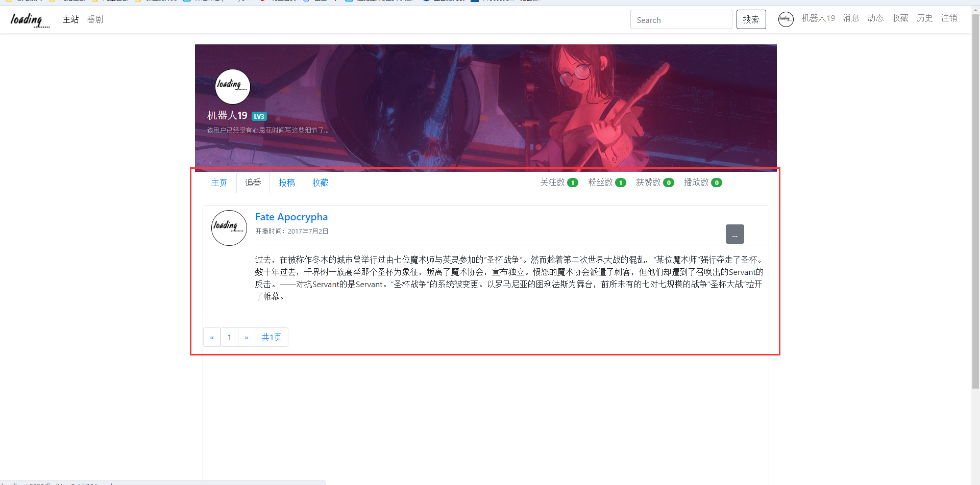Open the gray '...' options button
The height and width of the screenshot is (485, 980).
735,234
